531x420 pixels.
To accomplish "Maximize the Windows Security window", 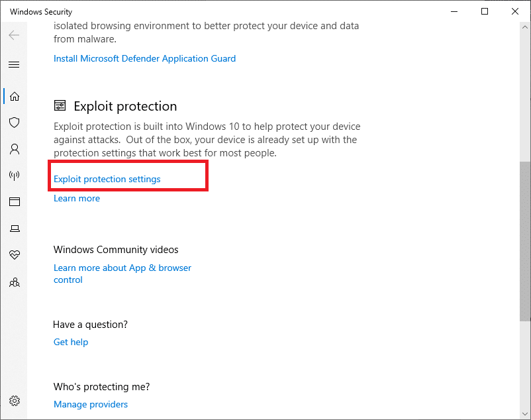I will pos(485,11).
